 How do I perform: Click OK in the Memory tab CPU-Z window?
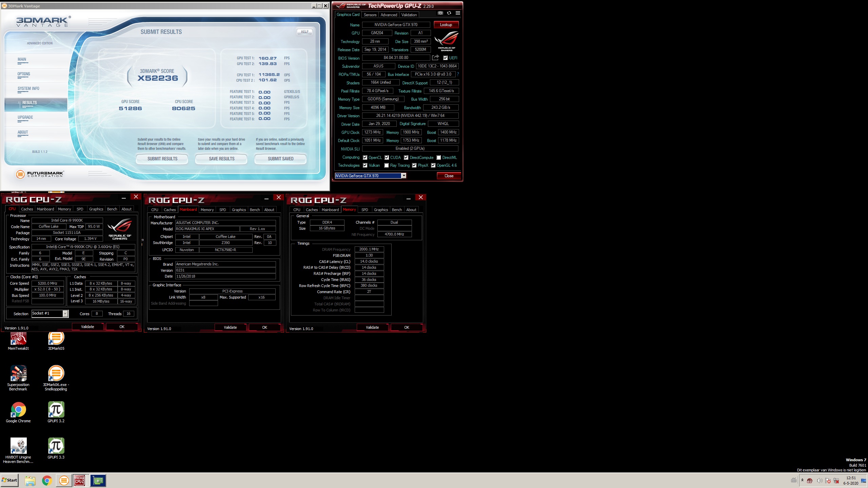[407, 327]
